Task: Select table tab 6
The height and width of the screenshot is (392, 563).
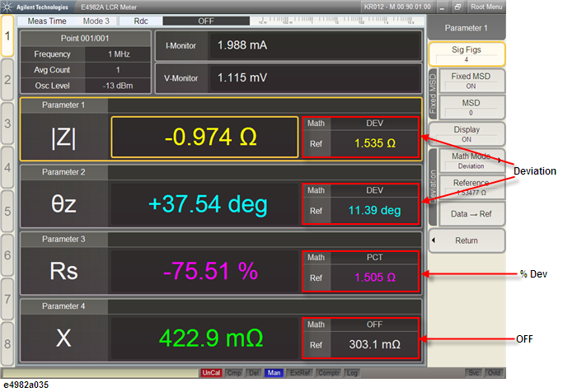Action: (x=7, y=255)
